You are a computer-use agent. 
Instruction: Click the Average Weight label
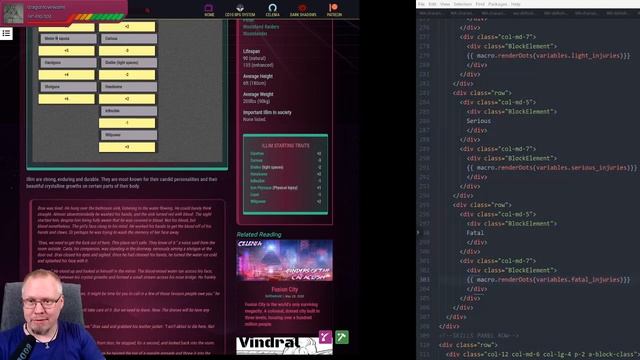258,94
